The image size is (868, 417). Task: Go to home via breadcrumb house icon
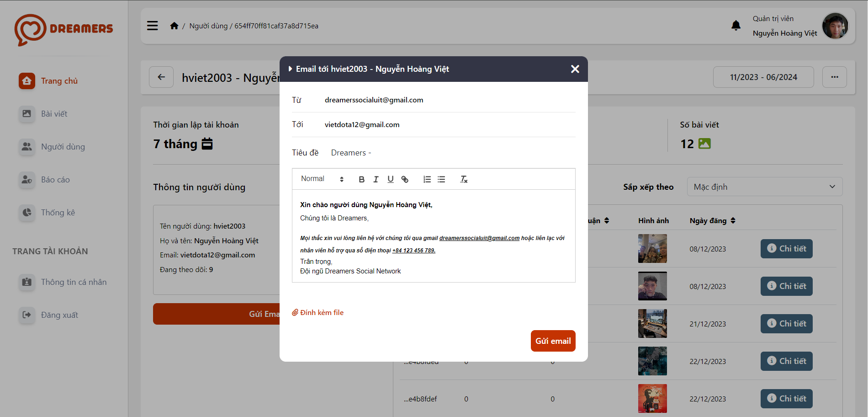click(x=174, y=26)
